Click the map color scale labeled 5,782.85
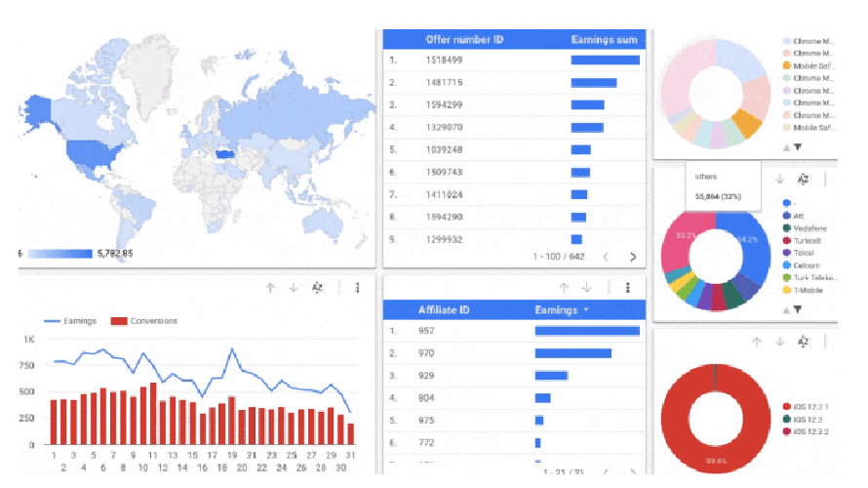 (59, 254)
